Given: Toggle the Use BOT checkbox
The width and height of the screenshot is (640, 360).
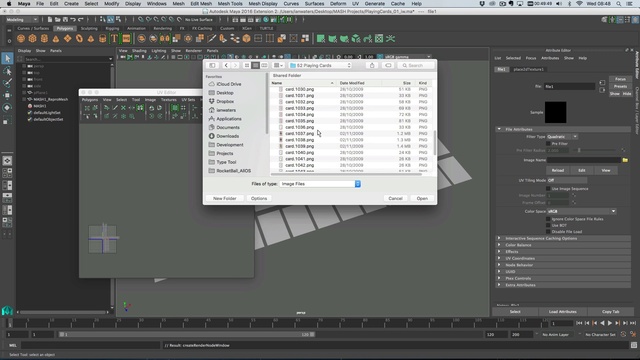Looking at the screenshot, I should (x=548, y=225).
